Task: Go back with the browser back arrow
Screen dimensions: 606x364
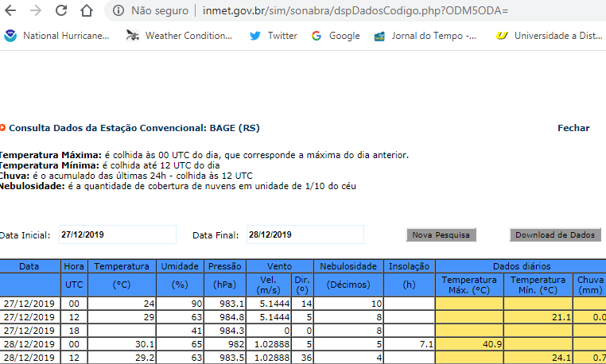Action: click(x=10, y=10)
